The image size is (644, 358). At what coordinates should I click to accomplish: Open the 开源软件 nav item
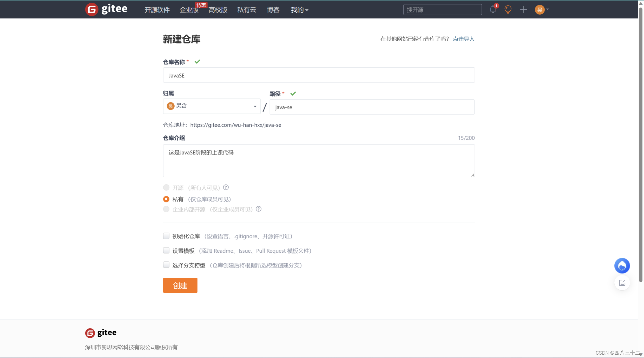click(157, 10)
